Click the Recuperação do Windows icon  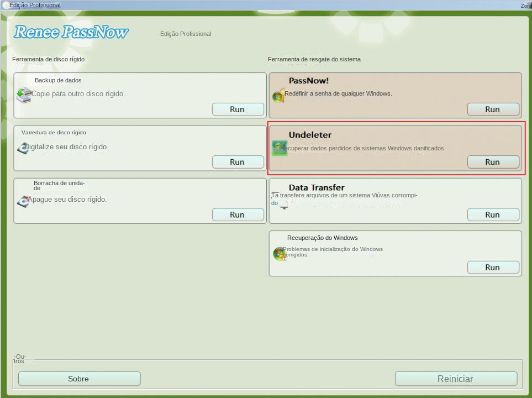pyautogui.click(x=279, y=253)
